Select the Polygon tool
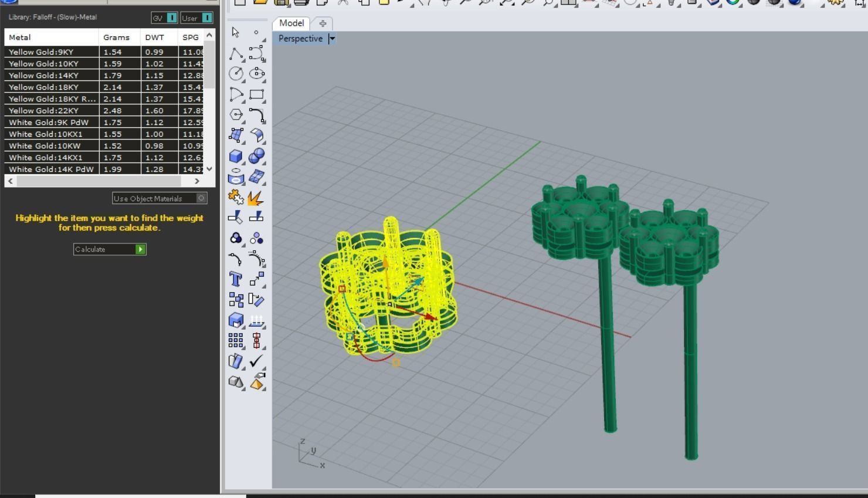The width and height of the screenshot is (868, 498). pyautogui.click(x=236, y=115)
